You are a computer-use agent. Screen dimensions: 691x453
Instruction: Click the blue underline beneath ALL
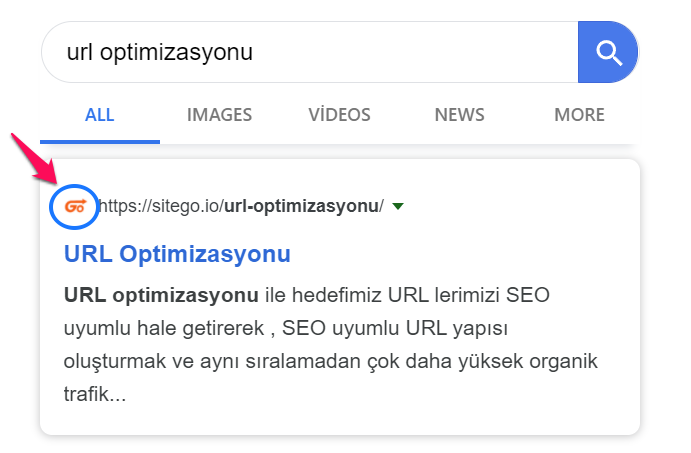pos(100,141)
